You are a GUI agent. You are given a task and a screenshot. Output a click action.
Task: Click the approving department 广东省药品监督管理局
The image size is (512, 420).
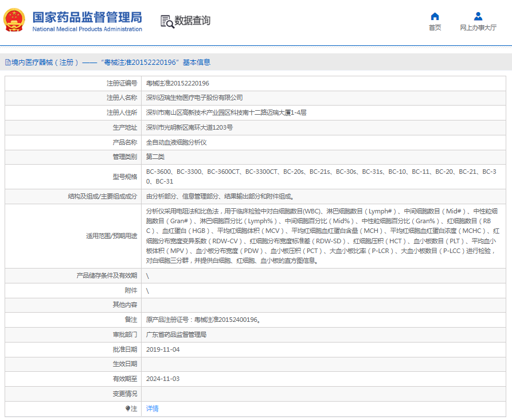point(176,334)
